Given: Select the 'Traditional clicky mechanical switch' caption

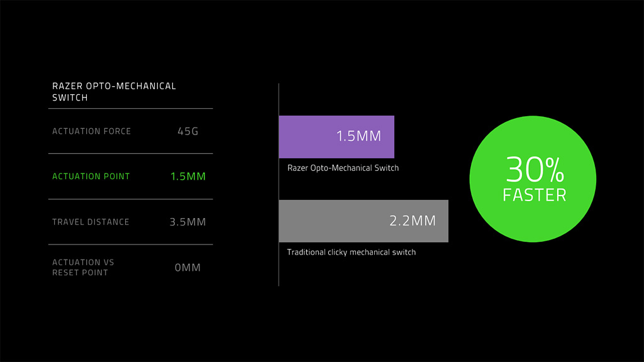Looking at the screenshot, I should 351,252.
